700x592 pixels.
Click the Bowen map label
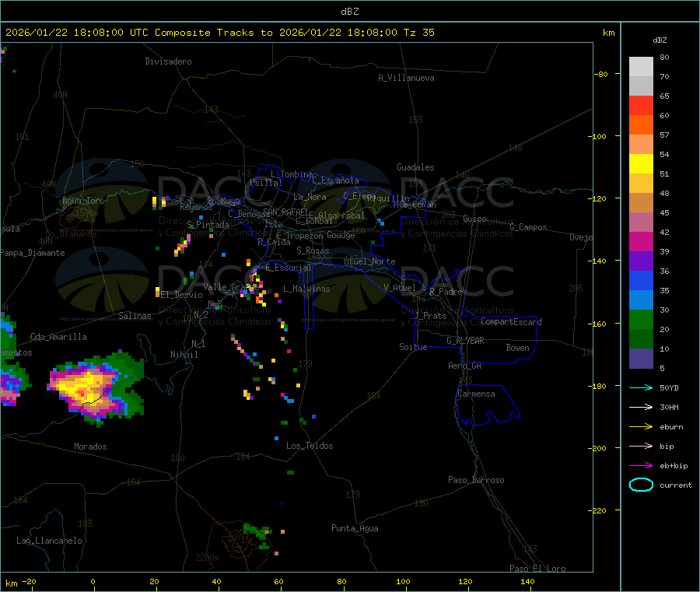(517, 348)
